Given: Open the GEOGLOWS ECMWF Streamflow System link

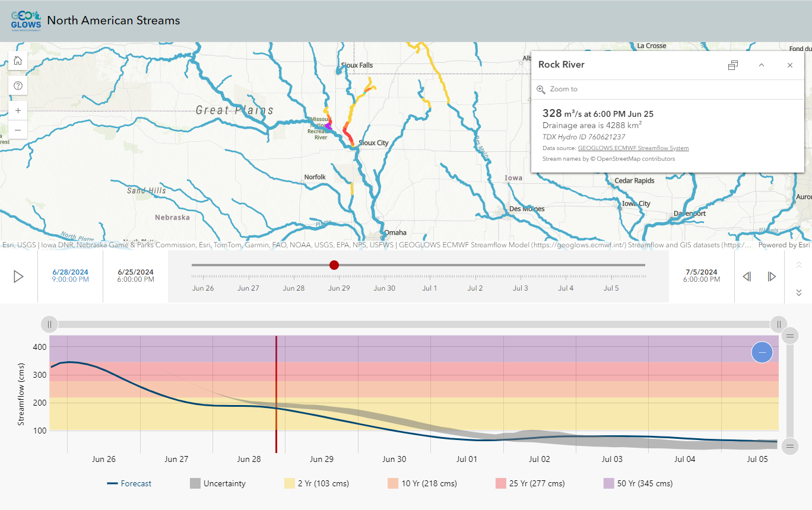Looking at the screenshot, I should [633, 148].
